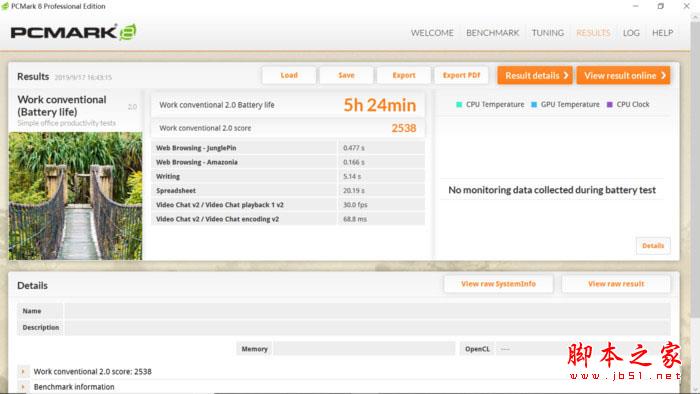Open the TUNING tab

[548, 33]
